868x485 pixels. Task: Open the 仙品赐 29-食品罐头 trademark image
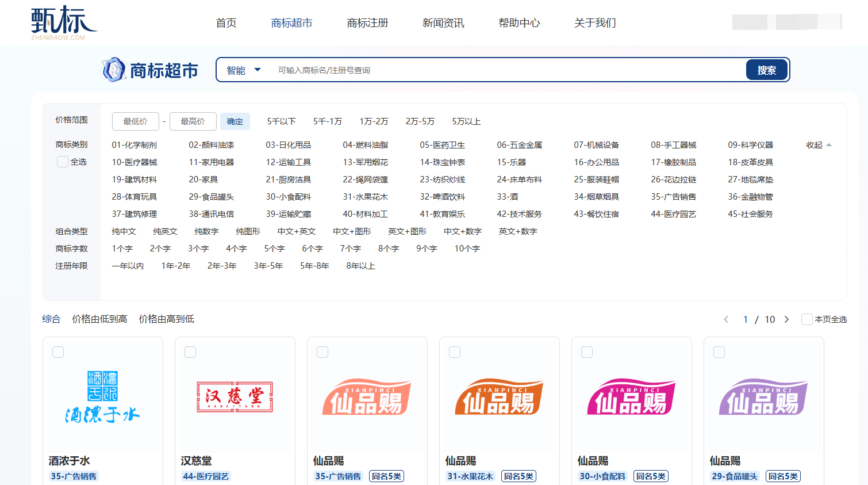763,397
